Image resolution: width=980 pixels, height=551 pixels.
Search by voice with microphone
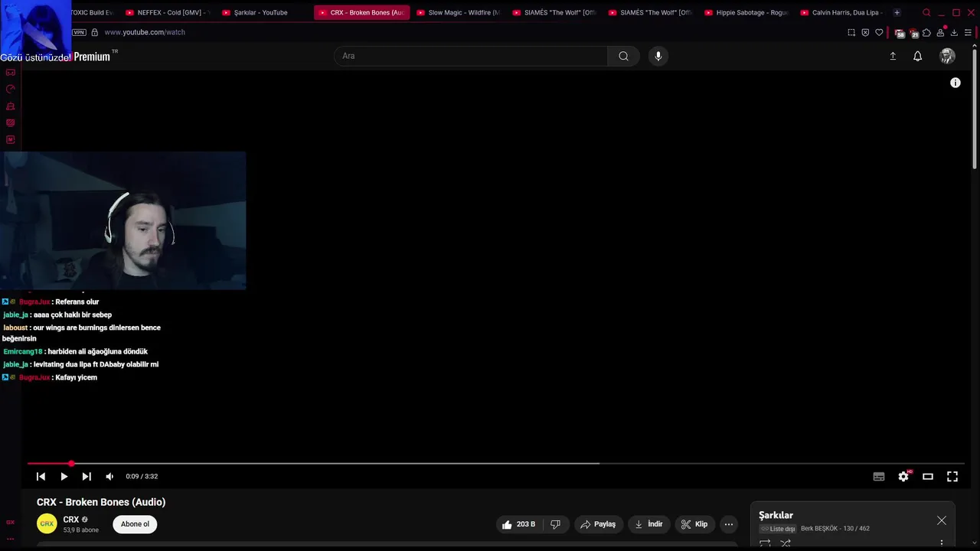click(x=658, y=56)
